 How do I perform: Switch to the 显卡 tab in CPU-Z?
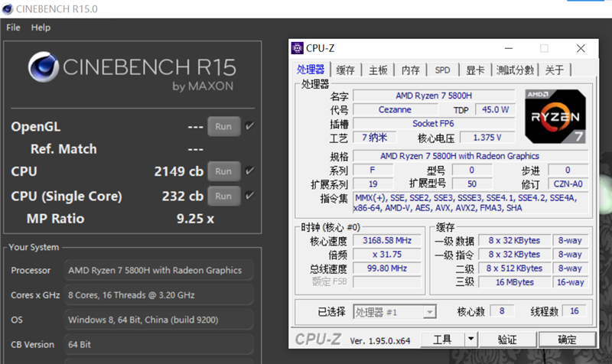click(x=475, y=70)
